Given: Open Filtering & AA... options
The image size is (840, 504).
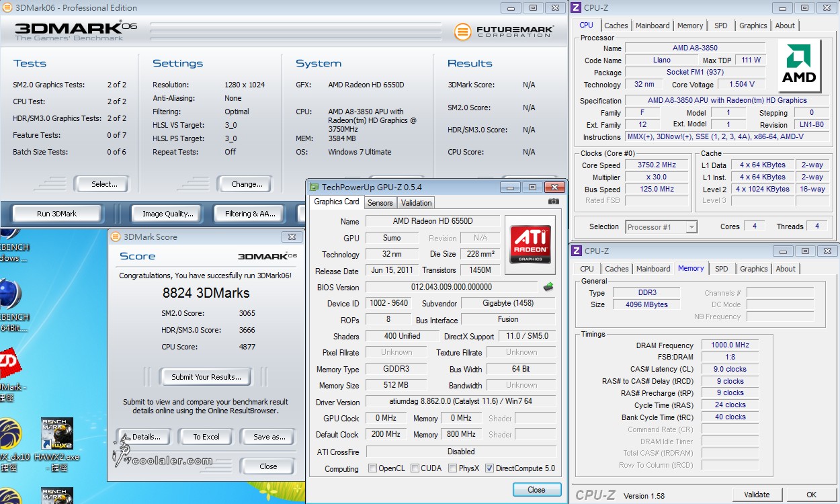Looking at the screenshot, I should 250,214.
